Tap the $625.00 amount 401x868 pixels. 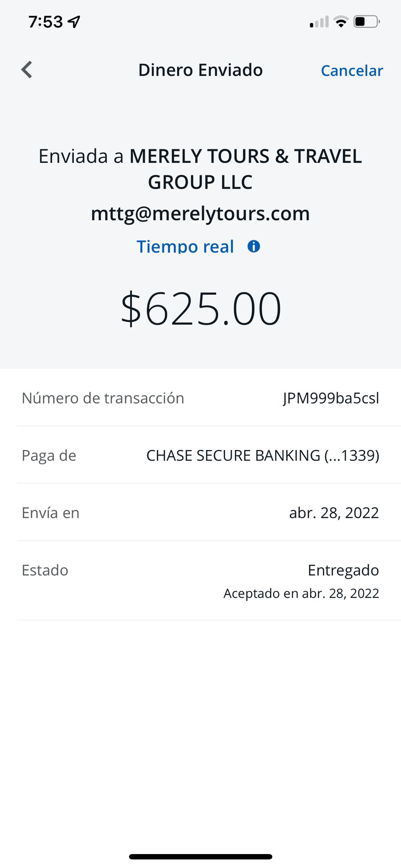pos(200,309)
